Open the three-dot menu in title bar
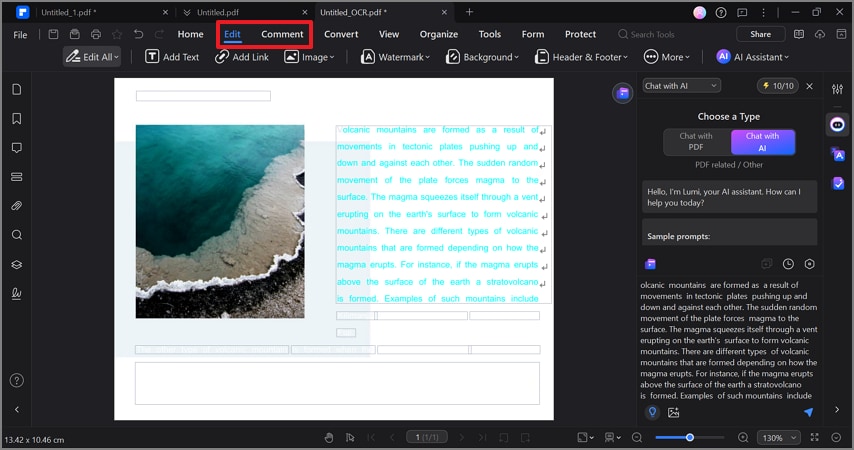This screenshot has width=854, height=450. [x=764, y=13]
